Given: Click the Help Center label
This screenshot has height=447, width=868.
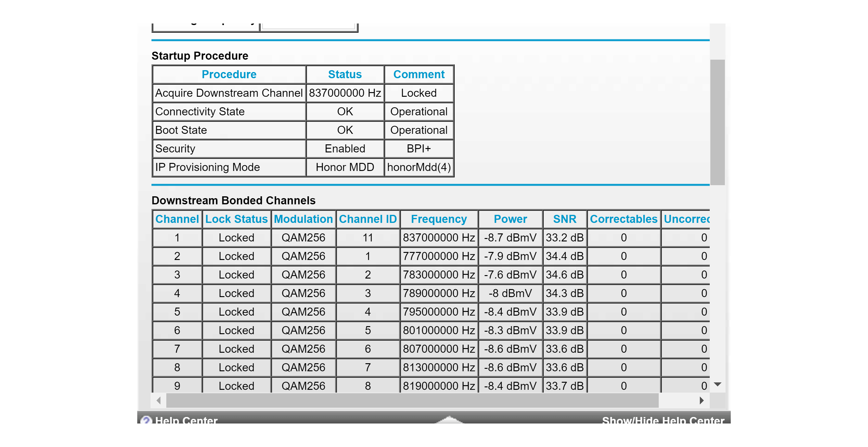Looking at the screenshot, I should [186, 420].
